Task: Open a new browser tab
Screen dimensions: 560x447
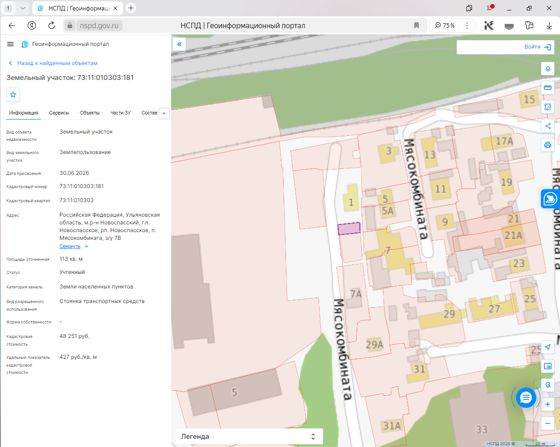Action: pyautogui.click(x=131, y=8)
